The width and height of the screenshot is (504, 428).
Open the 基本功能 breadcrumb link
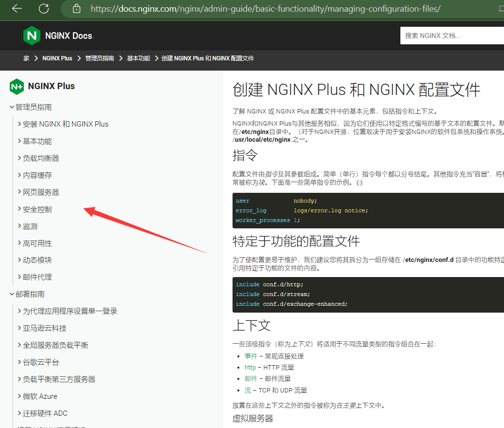[x=139, y=58]
